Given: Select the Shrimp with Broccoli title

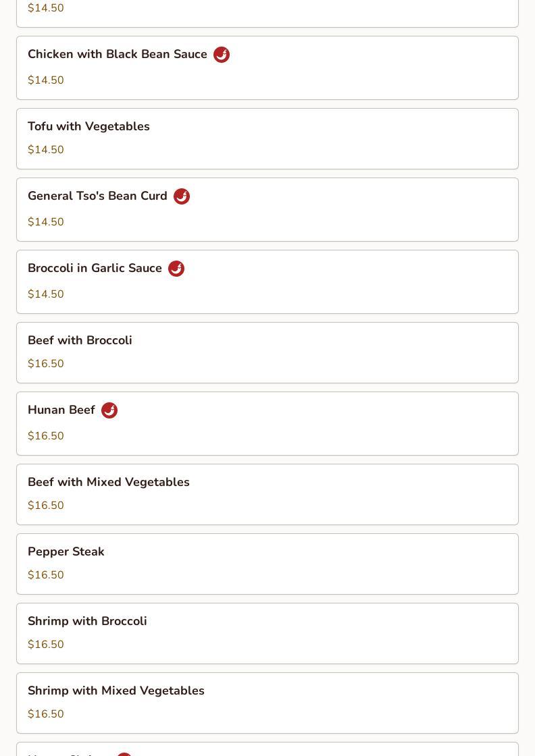Looking at the screenshot, I should (87, 621).
